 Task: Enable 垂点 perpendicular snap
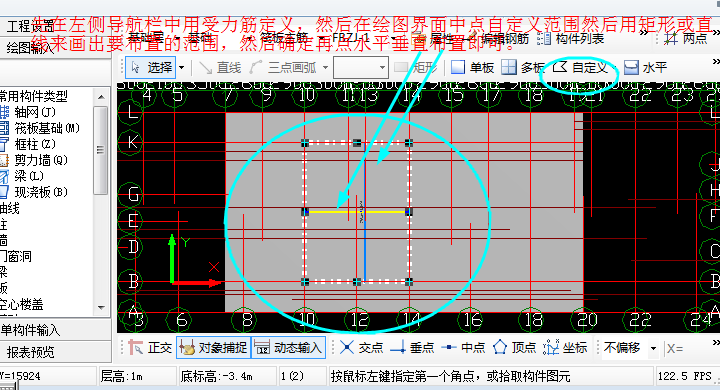click(412, 348)
